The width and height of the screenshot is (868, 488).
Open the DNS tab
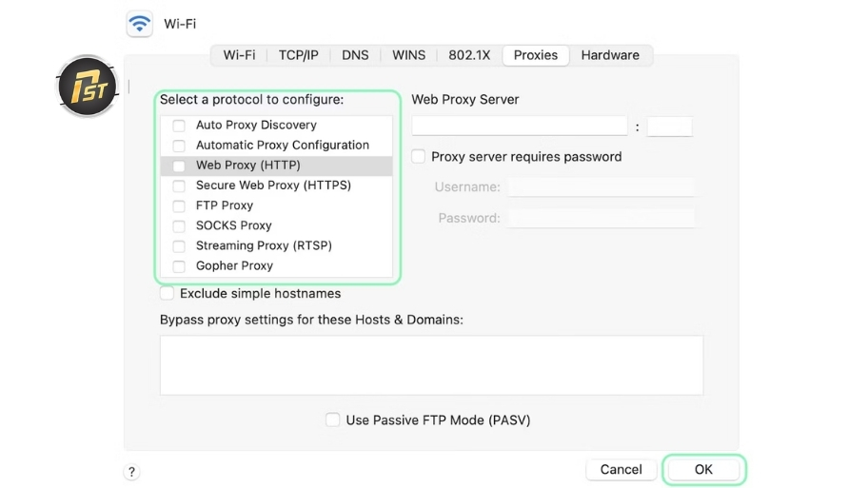pyautogui.click(x=355, y=55)
